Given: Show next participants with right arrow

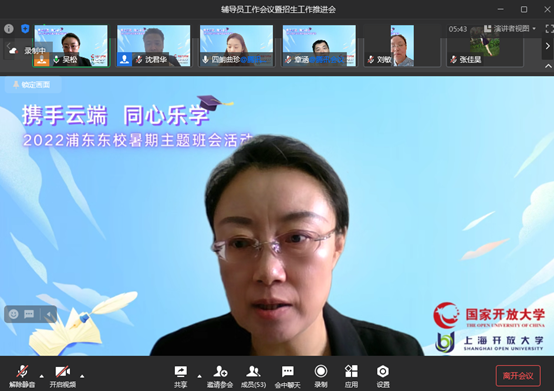Looking at the screenshot, I should tap(548, 46).
